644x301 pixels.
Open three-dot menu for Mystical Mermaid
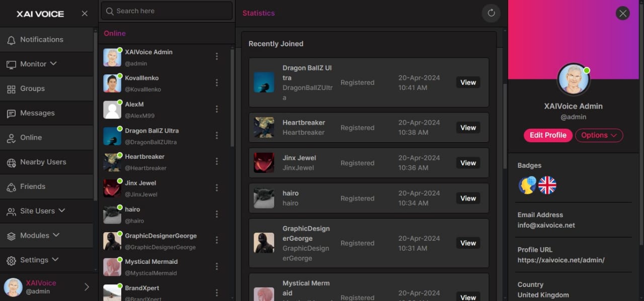pos(217,266)
